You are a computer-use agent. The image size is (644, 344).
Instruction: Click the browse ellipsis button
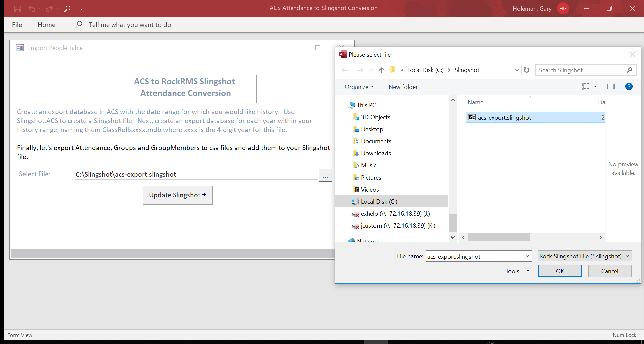[x=325, y=176]
